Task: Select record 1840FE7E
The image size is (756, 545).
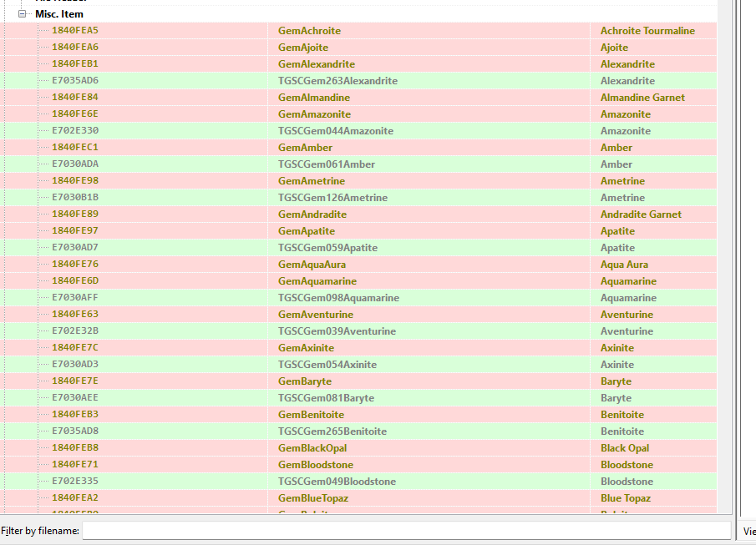Action: pos(74,381)
